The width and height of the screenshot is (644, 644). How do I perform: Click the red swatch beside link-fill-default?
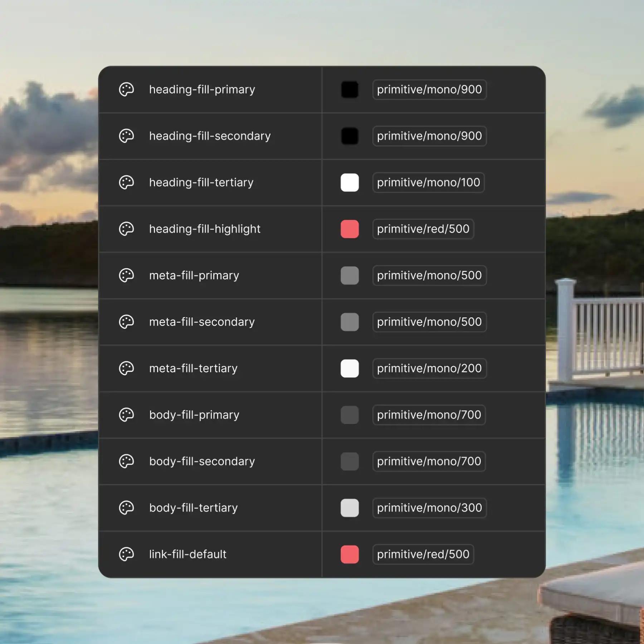350,554
